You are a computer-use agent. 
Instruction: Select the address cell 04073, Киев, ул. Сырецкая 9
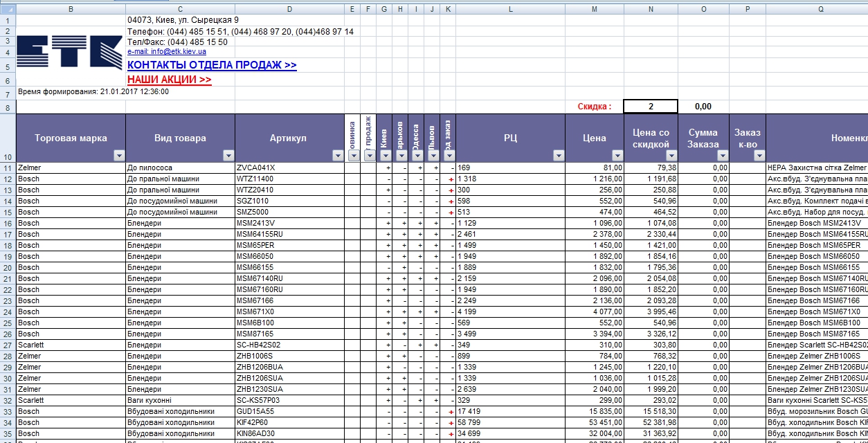[183, 20]
